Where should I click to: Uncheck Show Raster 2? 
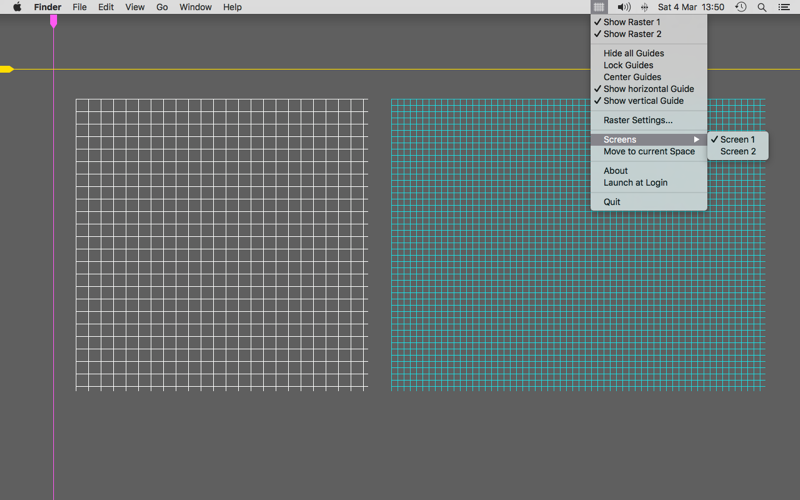pos(649,34)
